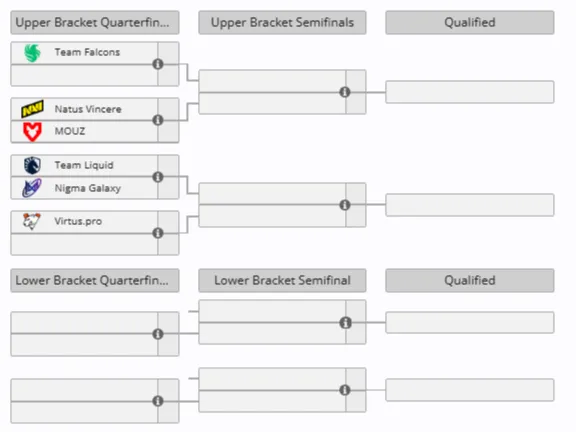This screenshot has width=576, height=432.
Task: Select the Upper Bracket Semifinals header
Action: pyautogui.click(x=282, y=22)
